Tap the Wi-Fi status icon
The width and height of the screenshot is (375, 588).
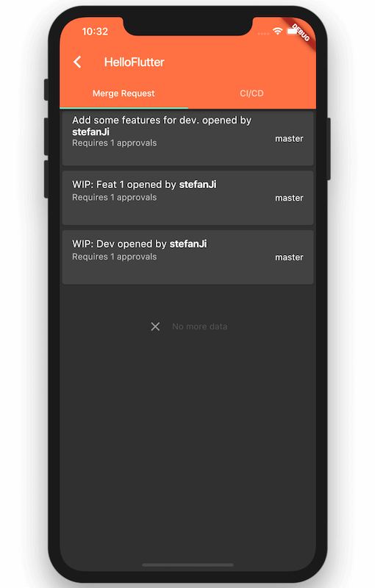coord(277,31)
